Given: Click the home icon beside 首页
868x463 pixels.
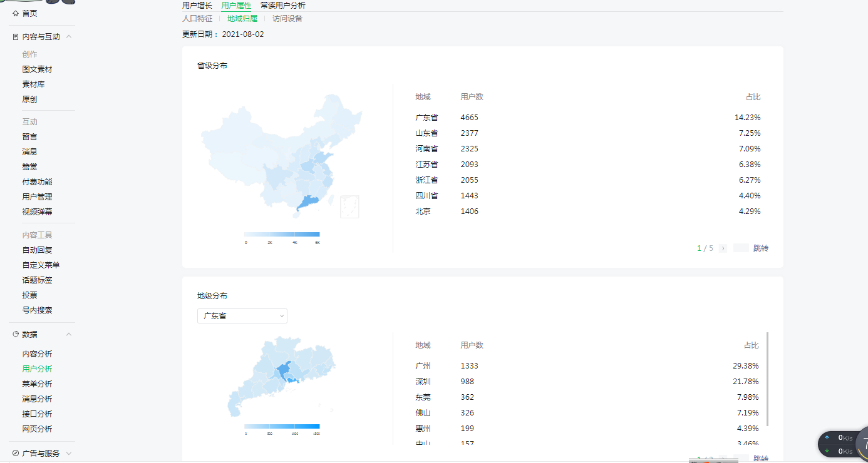Looking at the screenshot, I should tap(16, 13).
